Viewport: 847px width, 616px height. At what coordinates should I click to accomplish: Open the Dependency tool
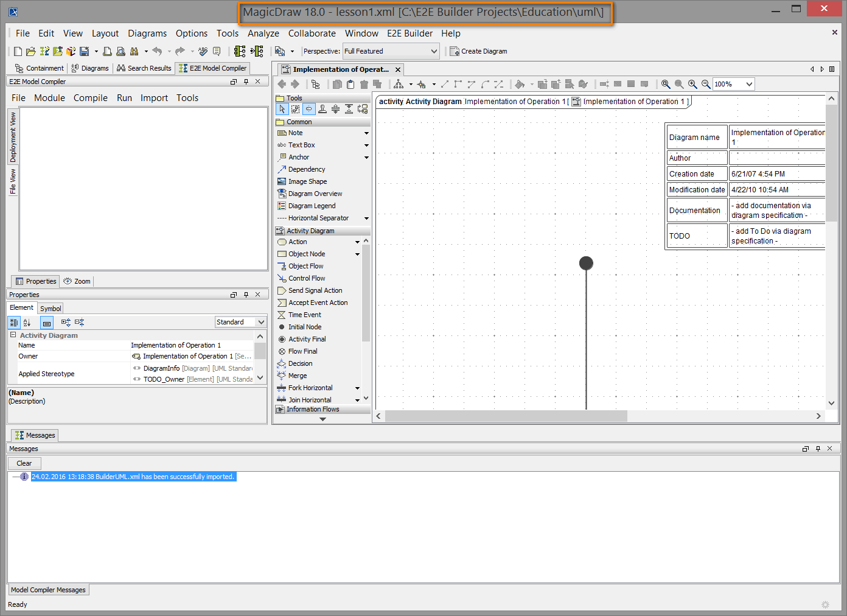(305, 169)
